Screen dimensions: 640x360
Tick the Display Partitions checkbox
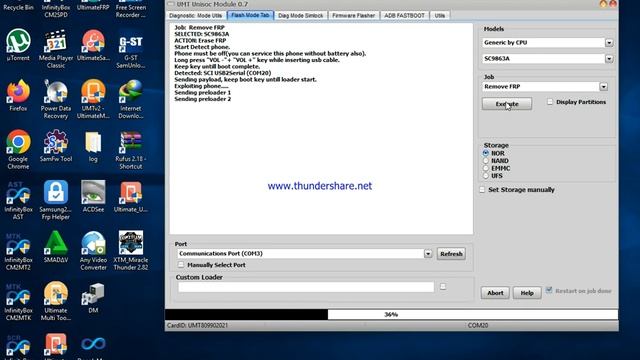(550, 102)
